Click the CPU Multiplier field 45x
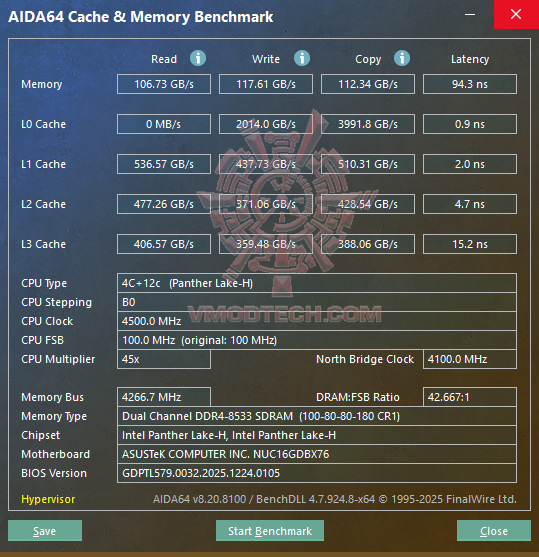The width and height of the screenshot is (539, 557). coord(164,359)
